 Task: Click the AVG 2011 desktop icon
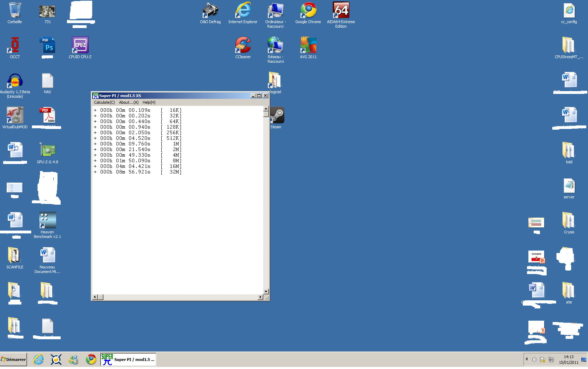click(x=308, y=46)
